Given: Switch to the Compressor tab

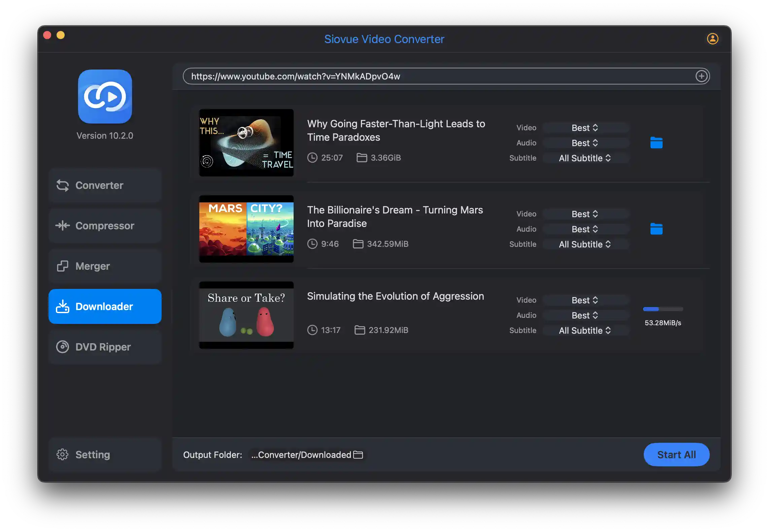Looking at the screenshot, I should [x=105, y=226].
